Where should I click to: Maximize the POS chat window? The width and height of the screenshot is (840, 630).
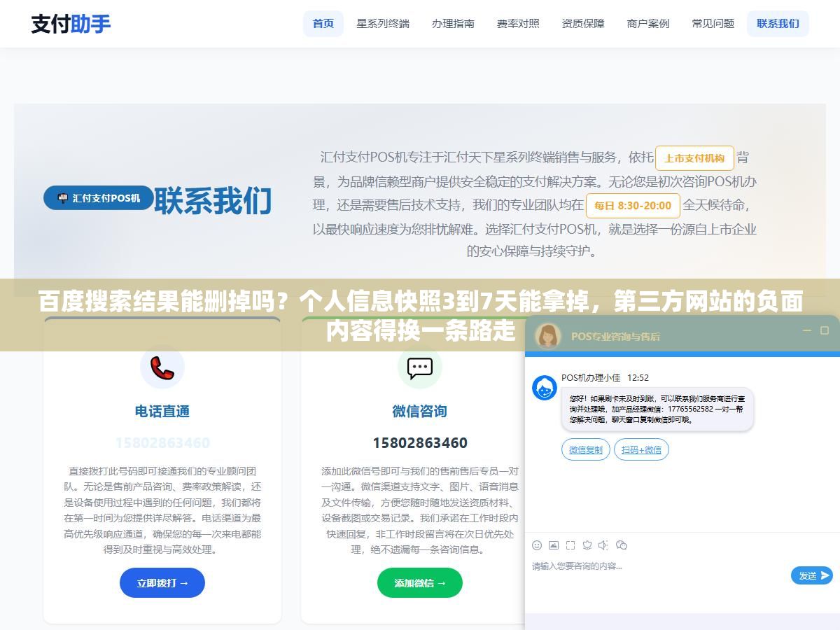coord(824,330)
